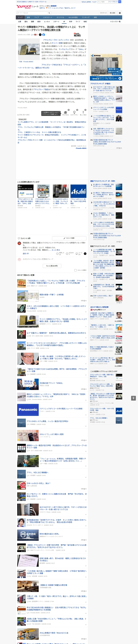Click the Asahi logo thumbnail in recommended articles
The width and height of the screenshot is (138, 644).
click(x=78, y=191)
